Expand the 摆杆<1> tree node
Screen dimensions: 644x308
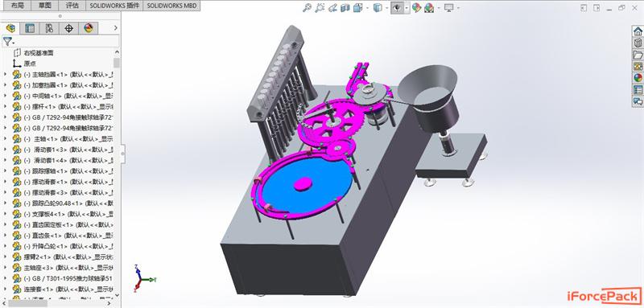[x=5, y=106]
